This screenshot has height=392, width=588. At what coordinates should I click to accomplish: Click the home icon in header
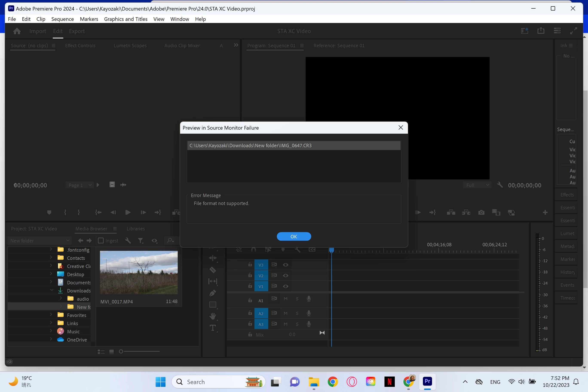(17, 31)
